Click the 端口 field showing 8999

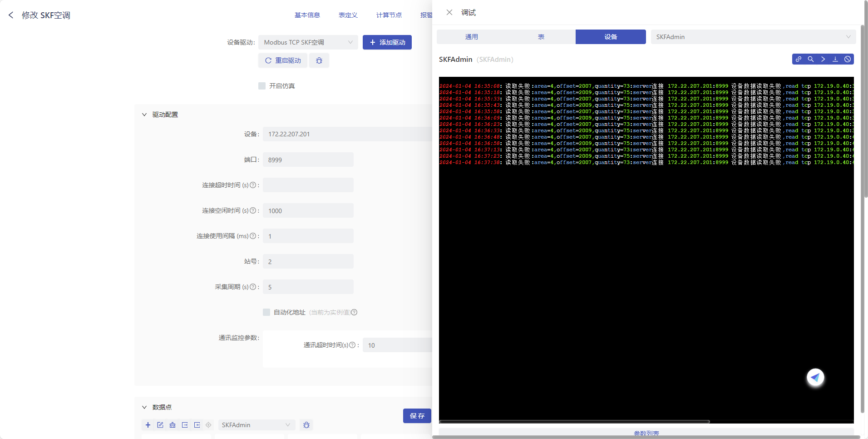308,160
